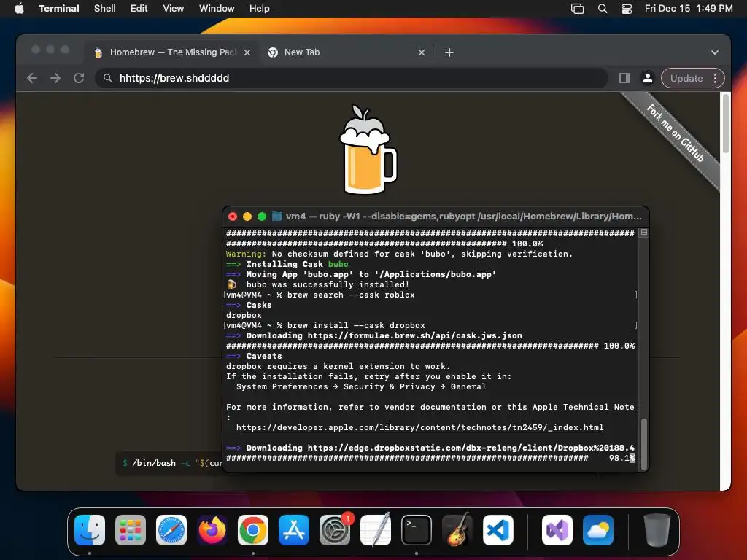Switch to the New Tab browser tab

point(347,52)
